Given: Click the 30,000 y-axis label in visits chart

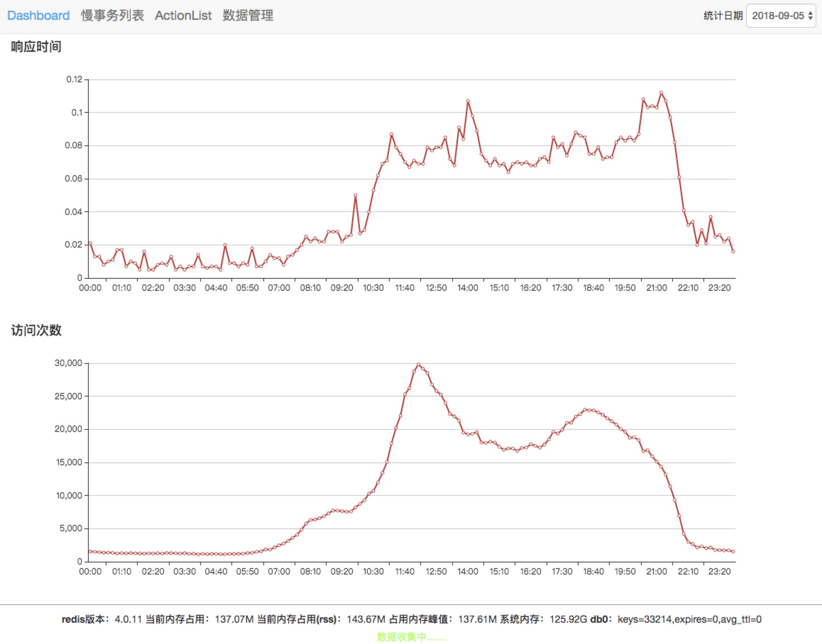Looking at the screenshot, I should point(68,363).
